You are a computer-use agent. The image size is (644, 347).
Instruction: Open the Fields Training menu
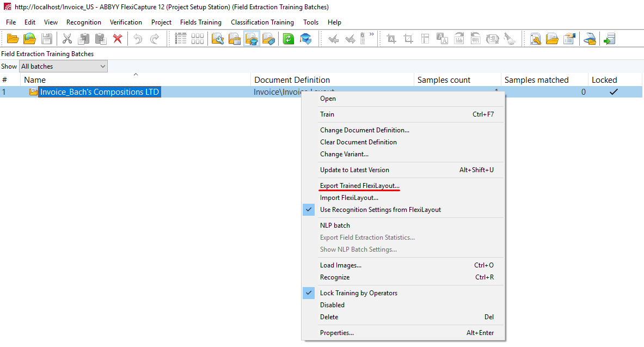(x=201, y=22)
